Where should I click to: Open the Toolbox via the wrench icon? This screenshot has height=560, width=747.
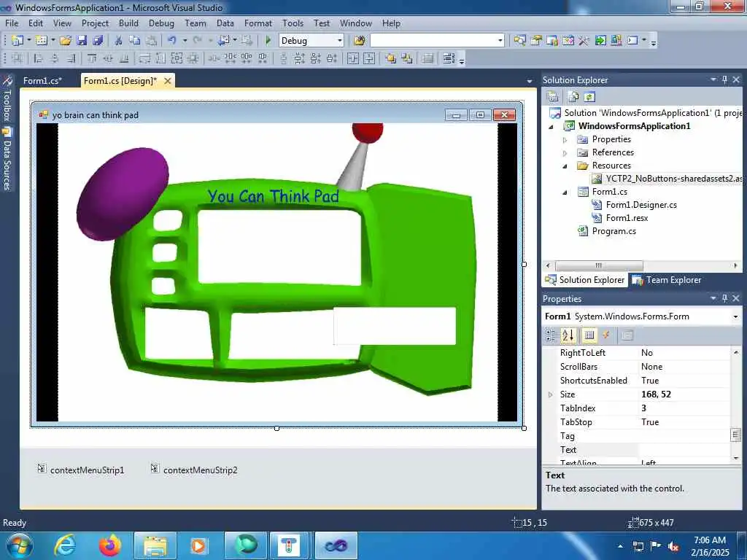click(584, 41)
